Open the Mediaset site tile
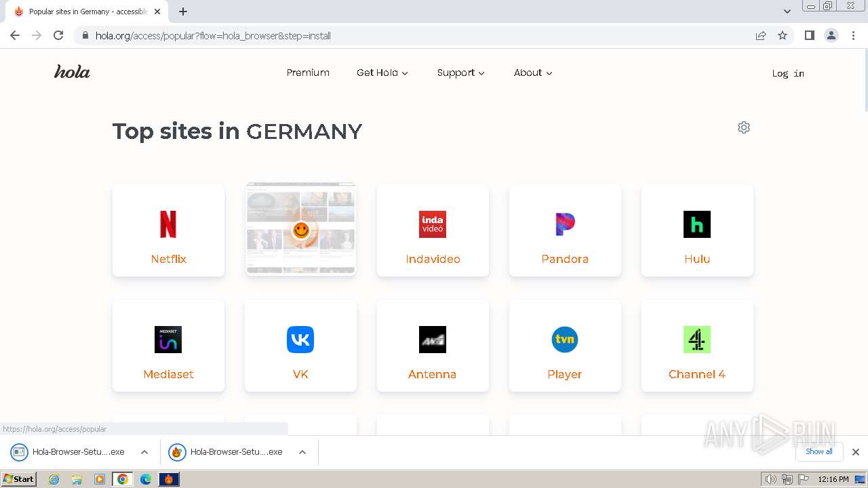This screenshot has width=868, height=488. click(168, 346)
